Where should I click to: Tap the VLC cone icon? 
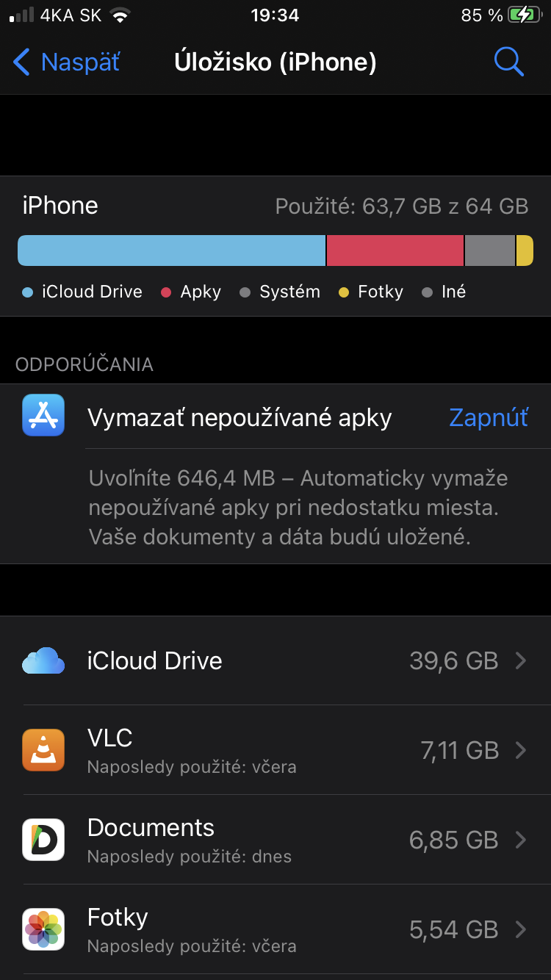(43, 750)
